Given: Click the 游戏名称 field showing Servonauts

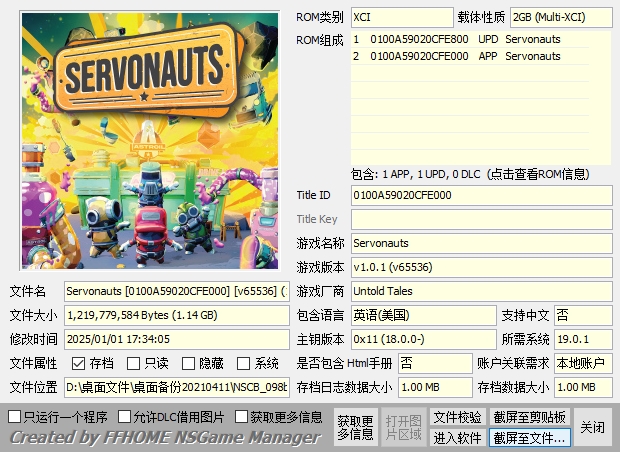Looking at the screenshot, I should (x=482, y=243).
